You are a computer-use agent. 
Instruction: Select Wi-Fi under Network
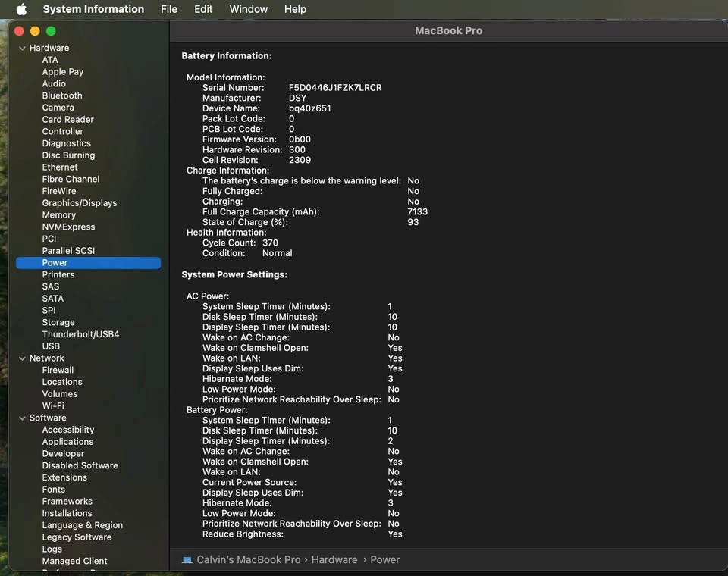coord(53,406)
